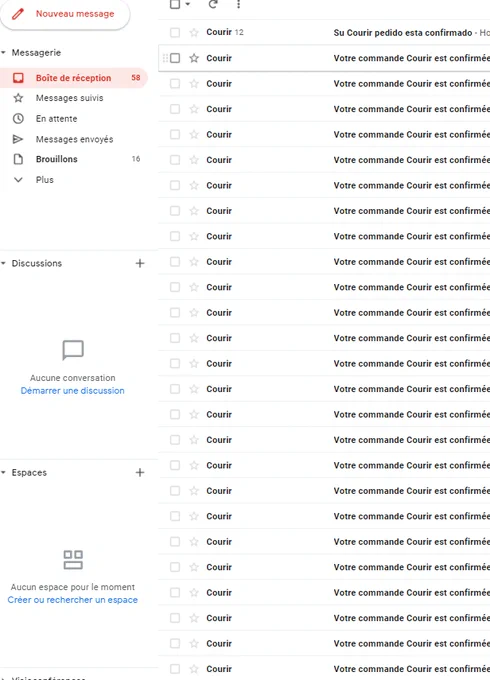Click the drag handle dots of the hovered row
This screenshot has width=490, height=680.
pyautogui.click(x=165, y=58)
